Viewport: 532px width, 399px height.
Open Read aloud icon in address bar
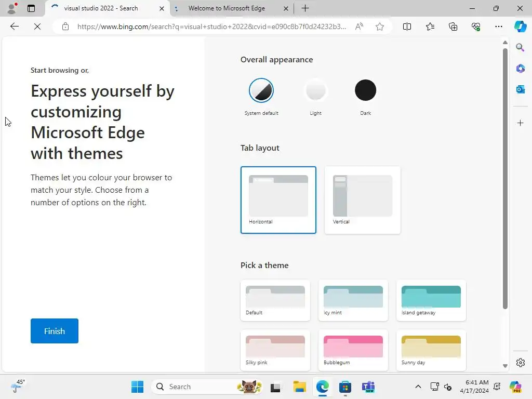[359, 26]
